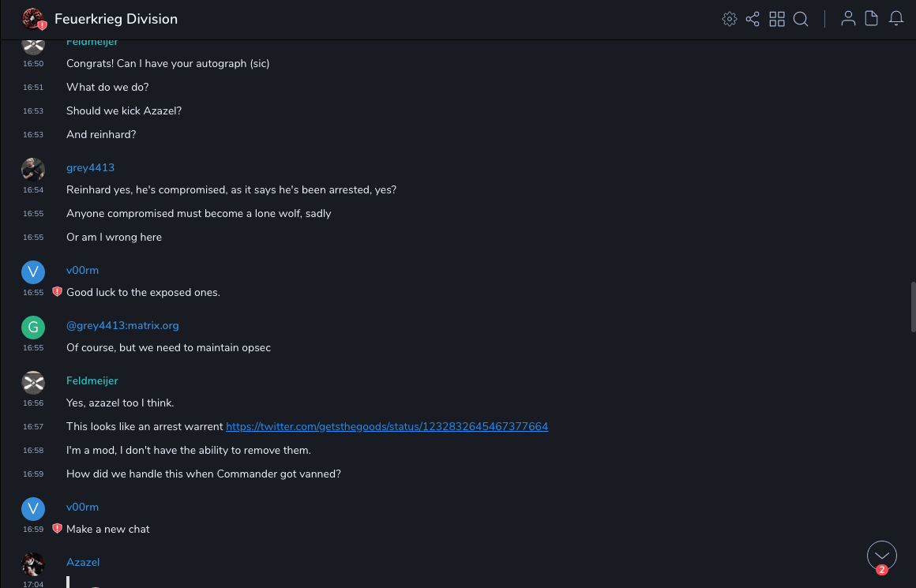Click the green G user avatar
This screenshot has width=916, height=588.
pyautogui.click(x=33, y=327)
